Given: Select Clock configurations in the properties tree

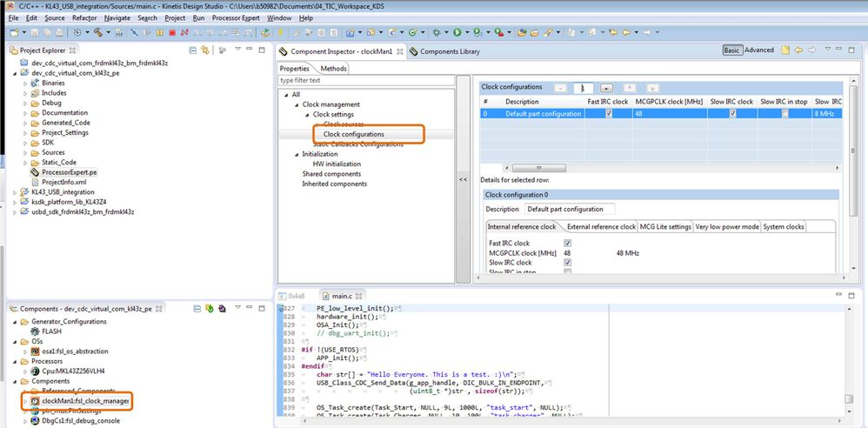Looking at the screenshot, I should (353, 134).
